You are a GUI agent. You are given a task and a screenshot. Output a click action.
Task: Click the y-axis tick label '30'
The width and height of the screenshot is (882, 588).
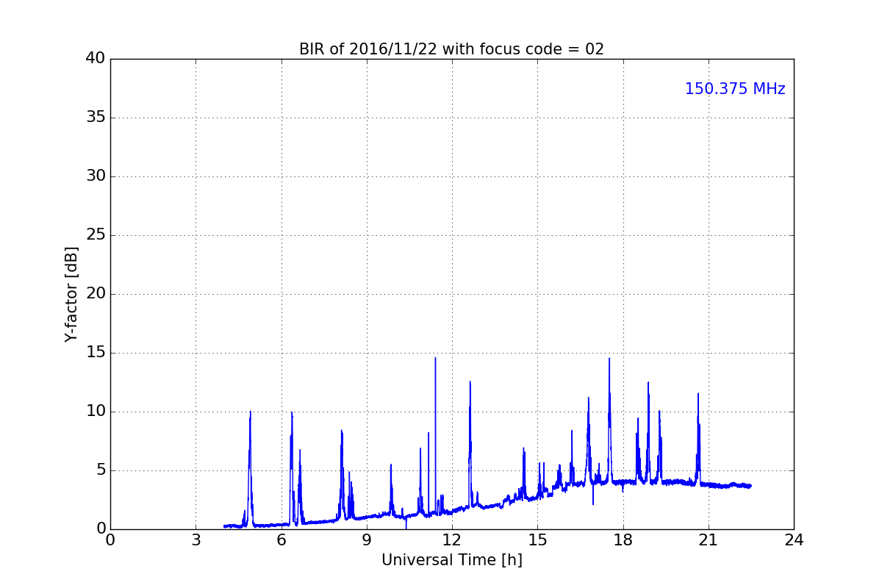(x=96, y=176)
